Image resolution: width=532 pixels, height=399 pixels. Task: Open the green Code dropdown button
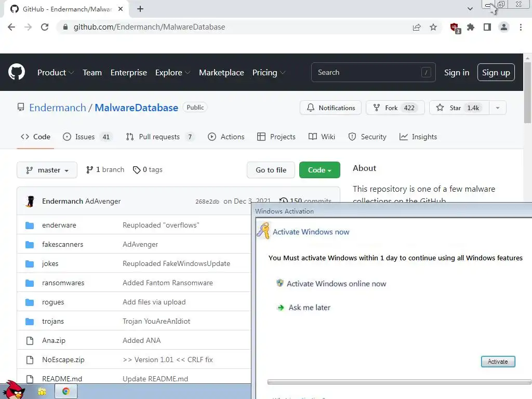[320, 170]
